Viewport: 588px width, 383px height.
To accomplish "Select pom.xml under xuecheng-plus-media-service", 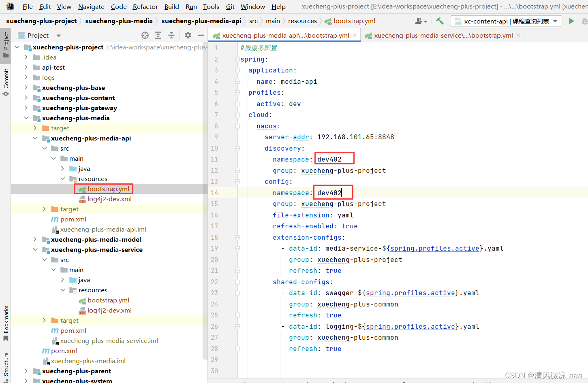I will click(x=73, y=330).
